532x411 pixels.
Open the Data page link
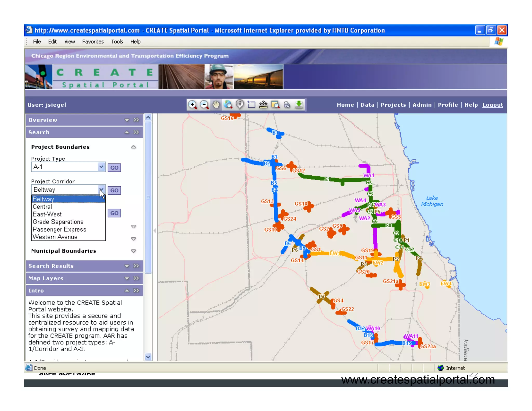click(367, 105)
